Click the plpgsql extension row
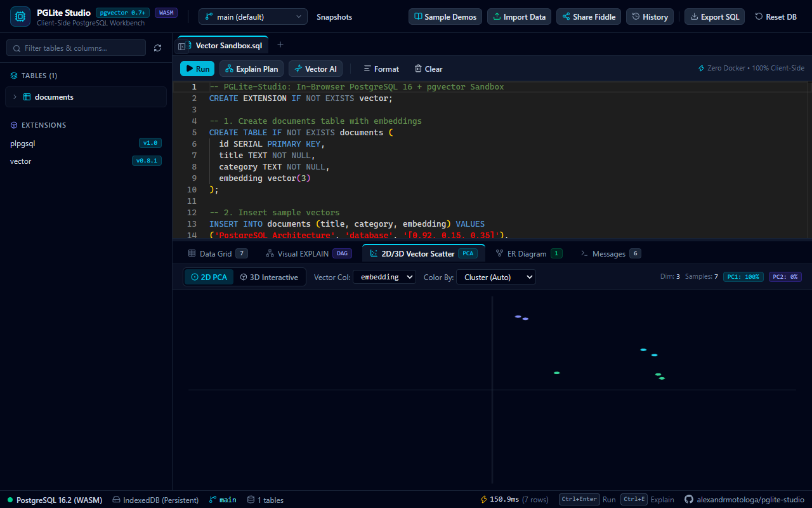This screenshot has height=508, width=812. click(86, 143)
